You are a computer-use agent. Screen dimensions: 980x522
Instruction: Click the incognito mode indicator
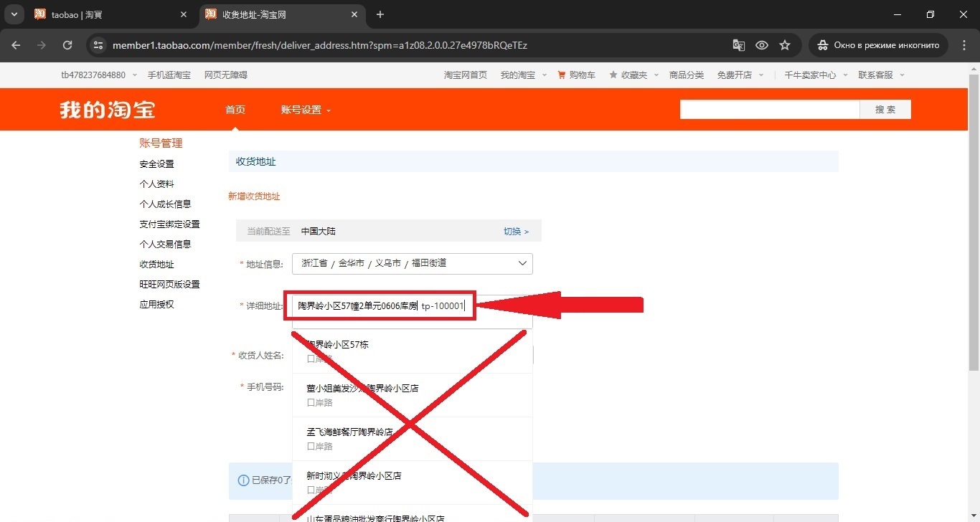coord(879,45)
